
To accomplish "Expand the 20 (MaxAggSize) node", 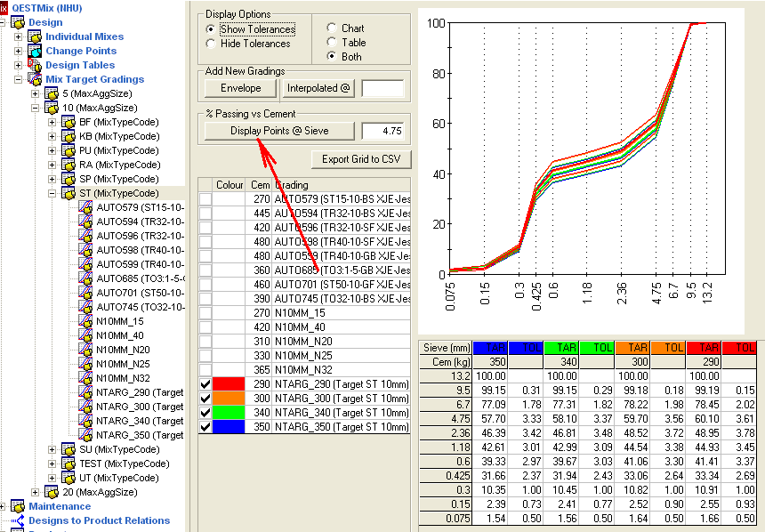I will [x=36, y=492].
